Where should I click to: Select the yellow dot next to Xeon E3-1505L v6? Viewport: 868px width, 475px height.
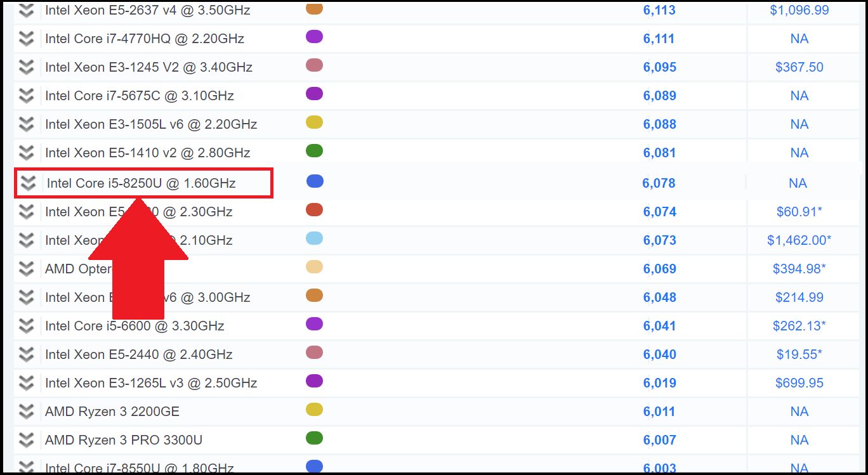click(x=314, y=122)
